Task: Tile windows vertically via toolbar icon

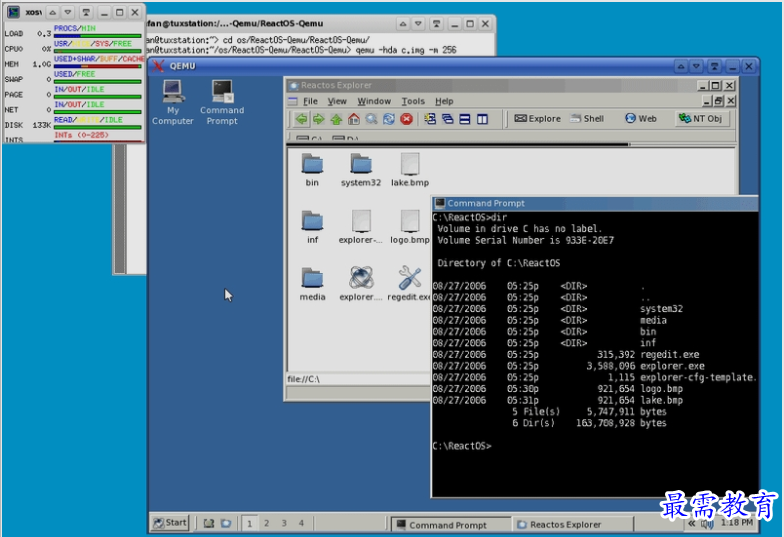Action: [x=482, y=119]
